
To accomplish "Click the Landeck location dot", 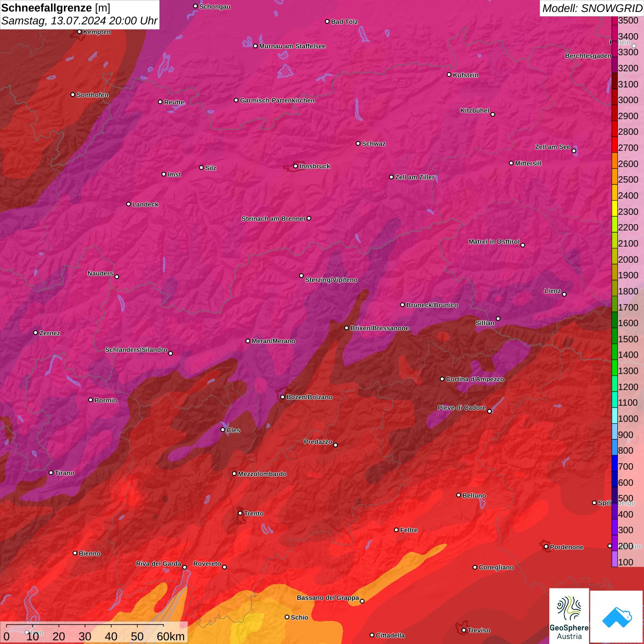I will [128, 204].
